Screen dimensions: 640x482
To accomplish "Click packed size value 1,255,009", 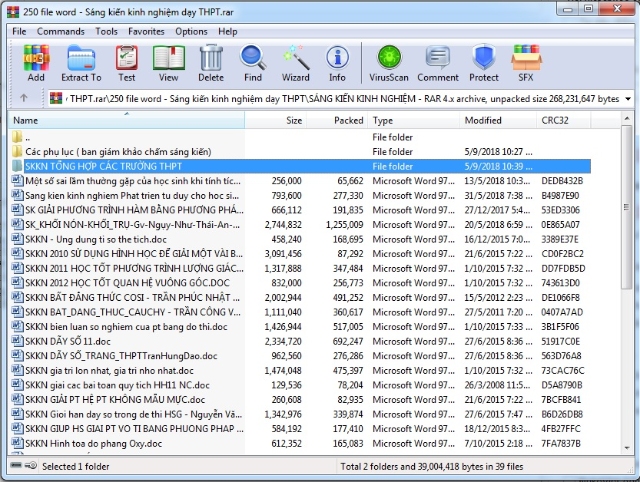I will 344,224.
